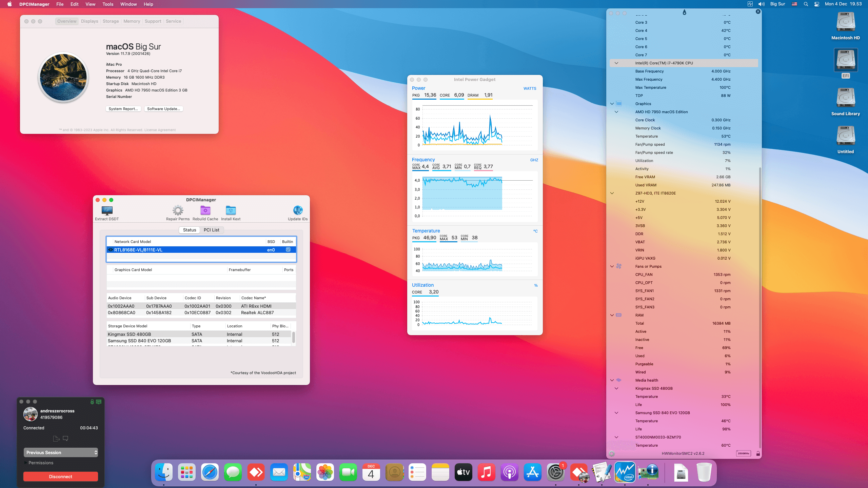This screenshot has width=868, height=488.
Task: Open the Previous Session dropdown in AnyDesk
Action: (61, 452)
